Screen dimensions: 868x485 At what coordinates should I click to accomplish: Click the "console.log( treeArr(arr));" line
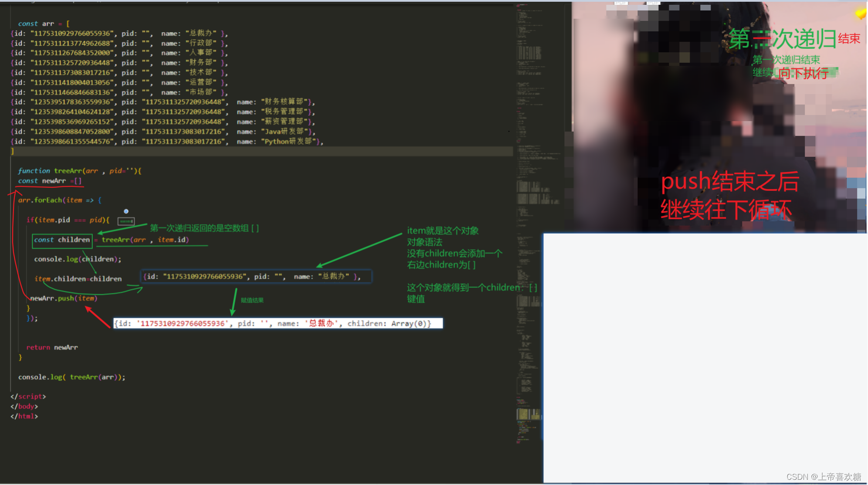(x=72, y=377)
